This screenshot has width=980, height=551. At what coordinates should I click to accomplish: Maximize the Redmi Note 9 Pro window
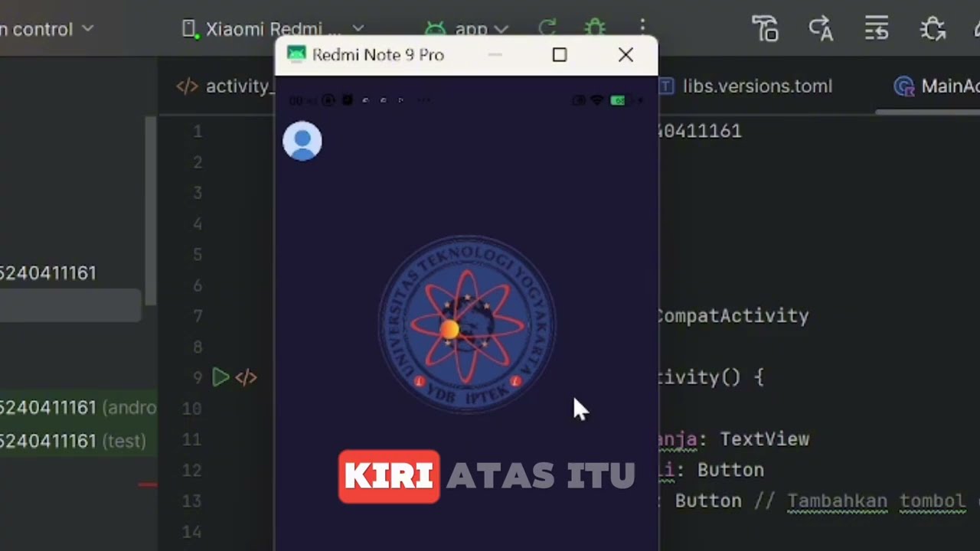[x=560, y=55]
